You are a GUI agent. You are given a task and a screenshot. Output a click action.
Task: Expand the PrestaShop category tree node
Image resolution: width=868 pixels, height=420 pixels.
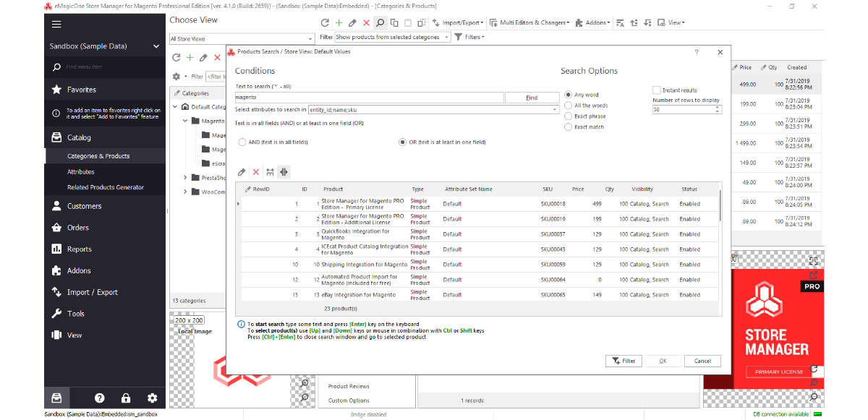[185, 177]
